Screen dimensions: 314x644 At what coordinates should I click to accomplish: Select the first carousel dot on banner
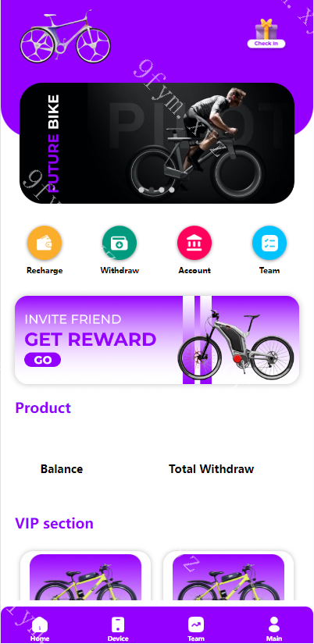point(142,190)
